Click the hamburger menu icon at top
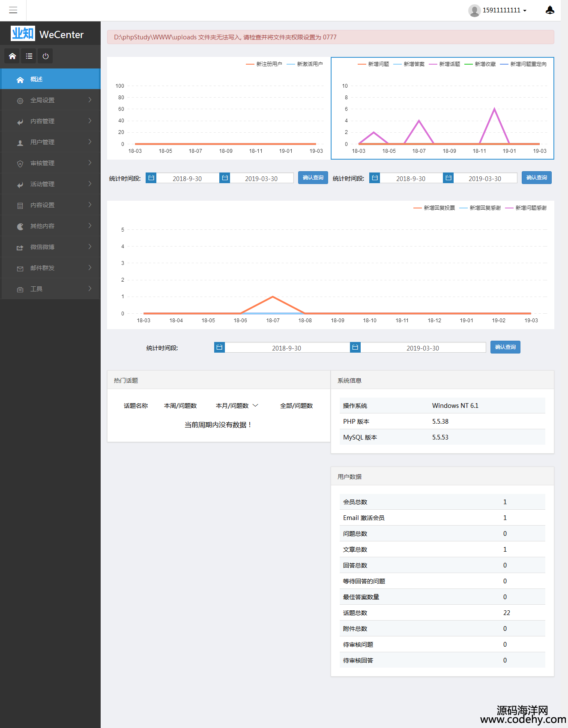Screen dimensions: 568x728 click(x=13, y=10)
